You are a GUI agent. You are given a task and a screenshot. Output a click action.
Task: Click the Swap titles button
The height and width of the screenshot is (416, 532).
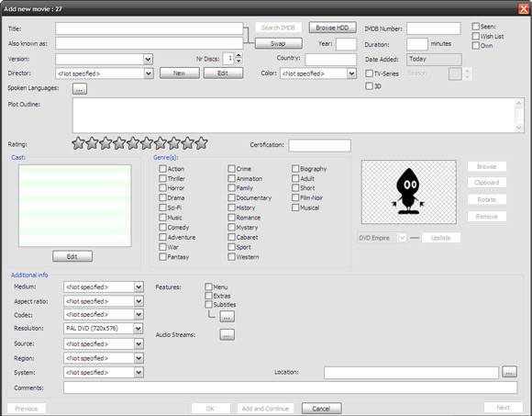[x=278, y=43]
